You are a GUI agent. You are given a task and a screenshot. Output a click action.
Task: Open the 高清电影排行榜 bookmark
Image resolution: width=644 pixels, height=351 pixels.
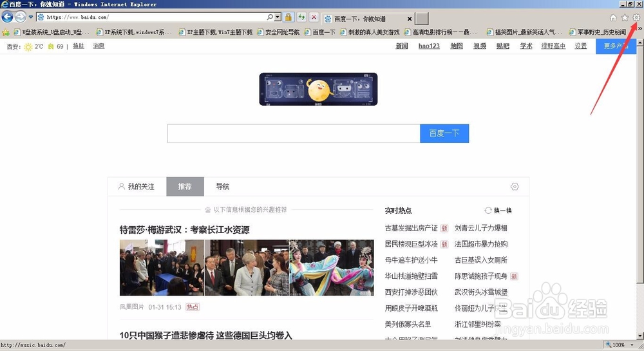440,32
